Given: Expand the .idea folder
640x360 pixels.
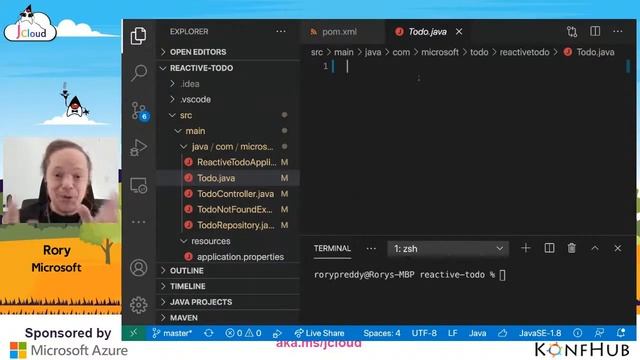Looking at the screenshot, I should (229, 84).
